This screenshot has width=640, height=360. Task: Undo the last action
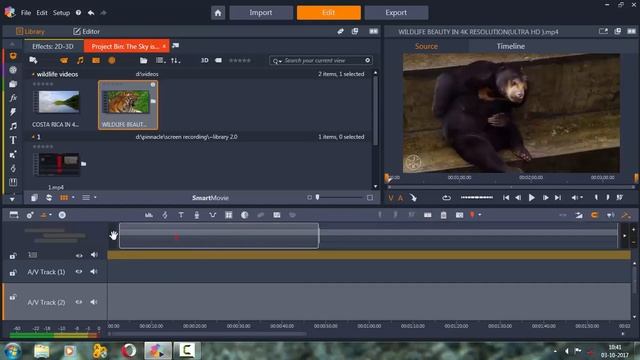pyautogui.click(x=91, y=13)
